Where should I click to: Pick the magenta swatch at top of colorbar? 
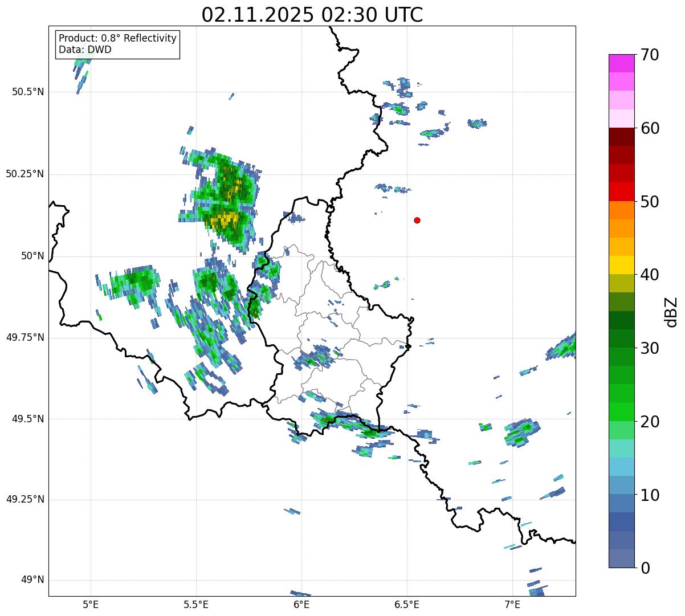click(x=621, y=63)
